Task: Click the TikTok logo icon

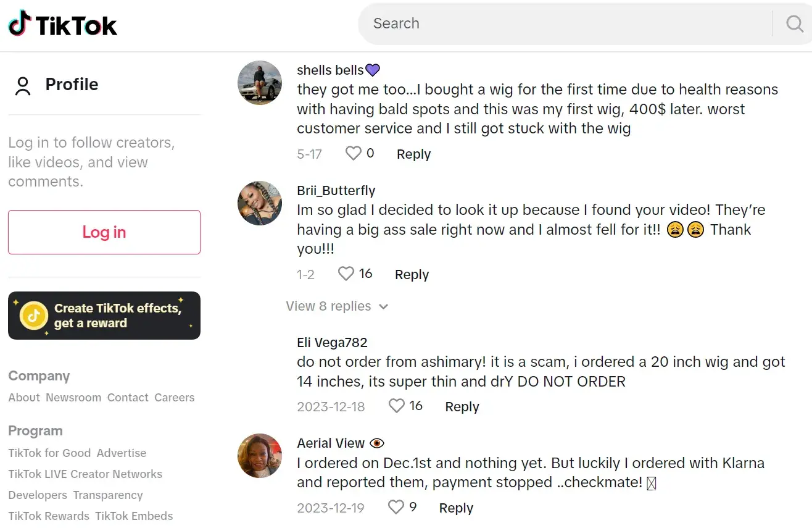Action: click(x=20, y=23)
